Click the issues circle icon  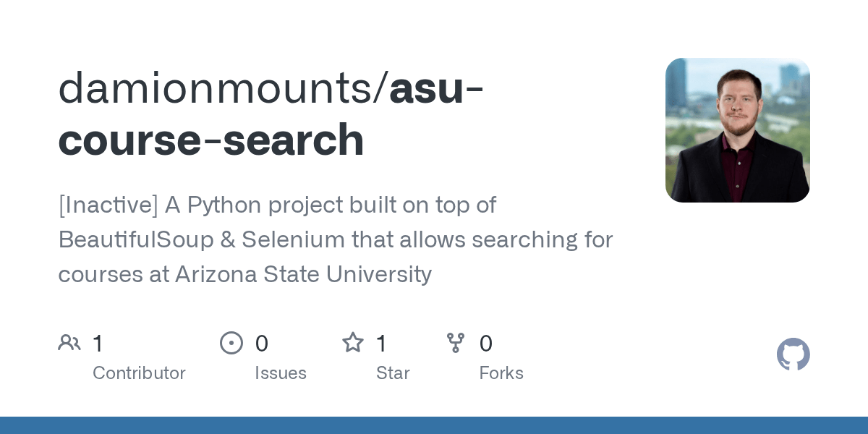(231, 343)
